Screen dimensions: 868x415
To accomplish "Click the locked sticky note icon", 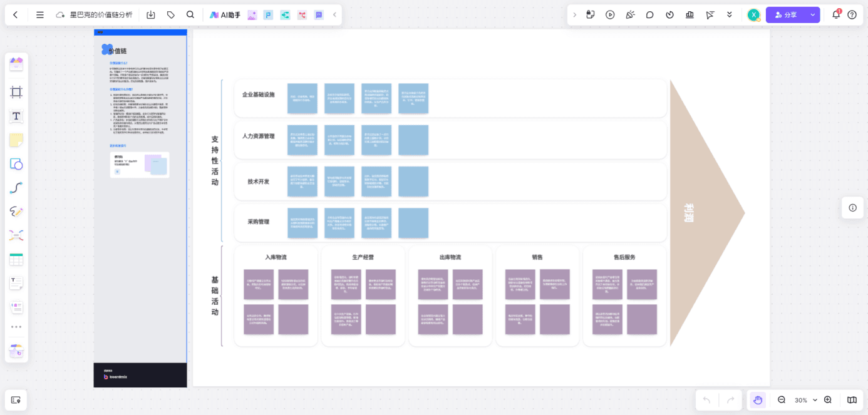I will click(x=591, y=15).
